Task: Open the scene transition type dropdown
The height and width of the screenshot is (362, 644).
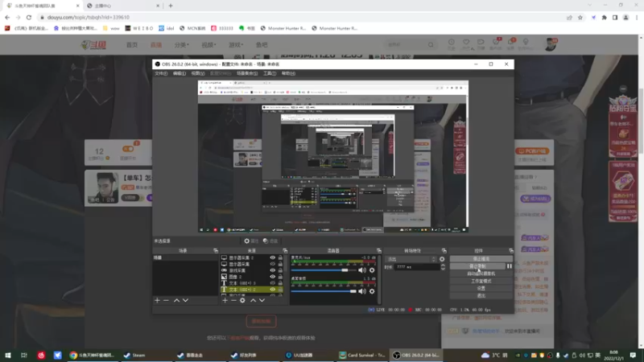Action: pyautogui.click(x=411, y=259)
